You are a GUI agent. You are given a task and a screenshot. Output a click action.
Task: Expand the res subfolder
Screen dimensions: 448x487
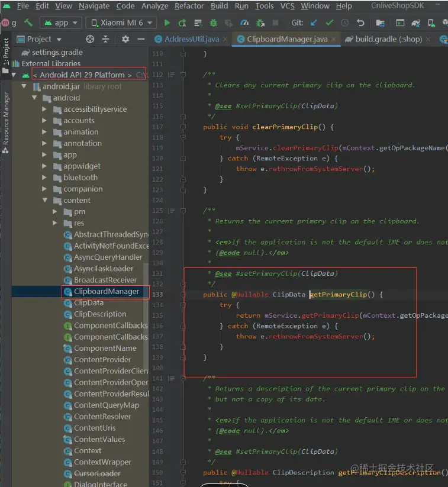[54, 222]
